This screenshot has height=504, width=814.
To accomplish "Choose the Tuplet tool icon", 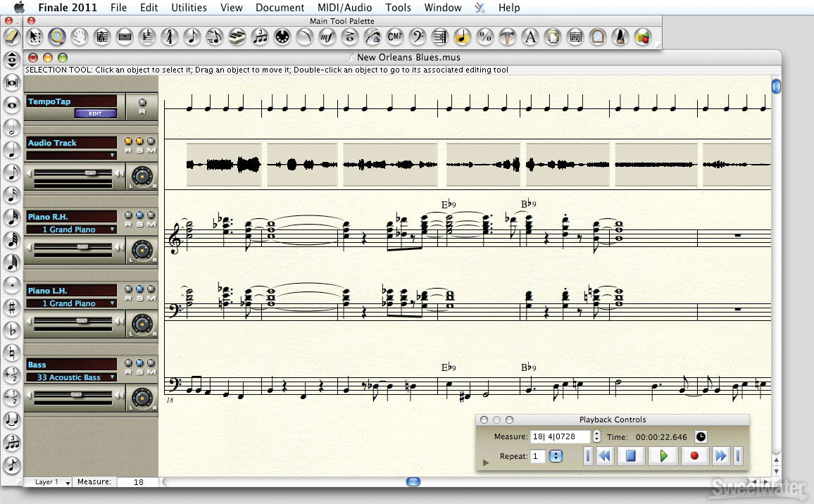I will click(260, 37).
